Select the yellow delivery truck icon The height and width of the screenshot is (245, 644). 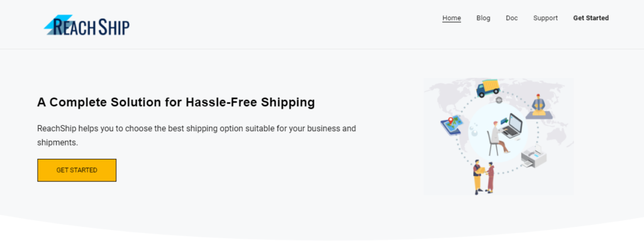488,88
